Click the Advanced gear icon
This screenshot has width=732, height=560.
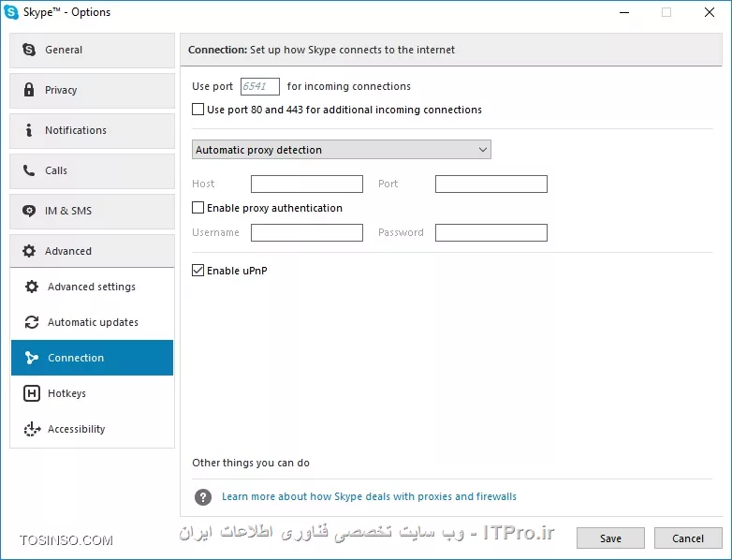coord(29,251)
